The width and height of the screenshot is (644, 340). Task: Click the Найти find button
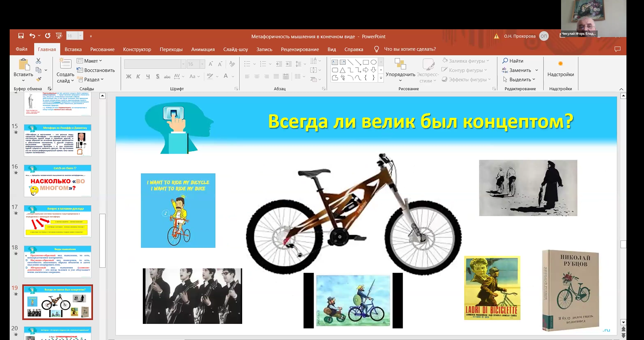(513, 61)
